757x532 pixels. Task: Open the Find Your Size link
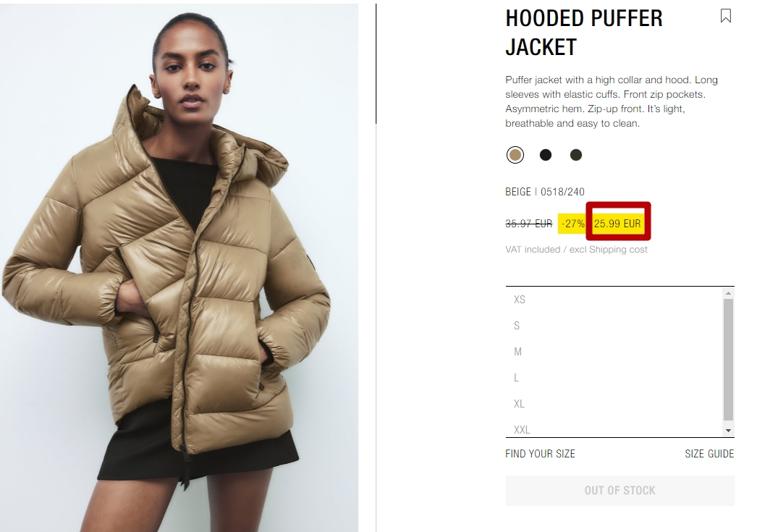[x=540, y=454]
